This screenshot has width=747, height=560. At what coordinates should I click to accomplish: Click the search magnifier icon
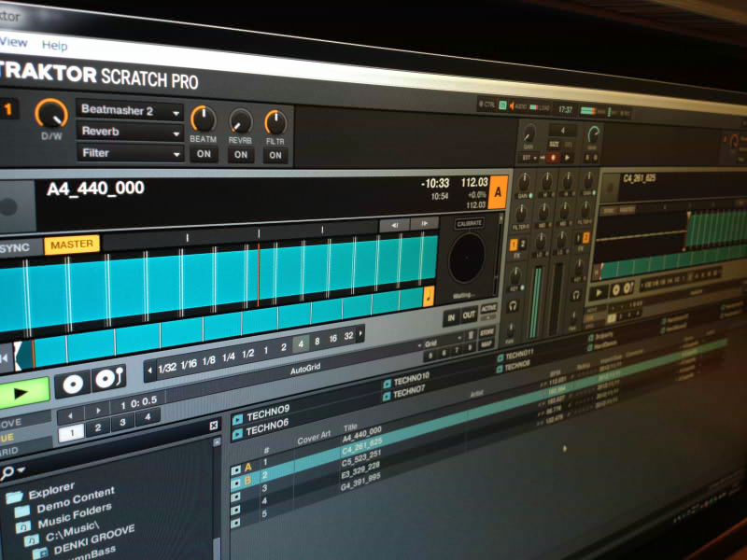[7, 472]
